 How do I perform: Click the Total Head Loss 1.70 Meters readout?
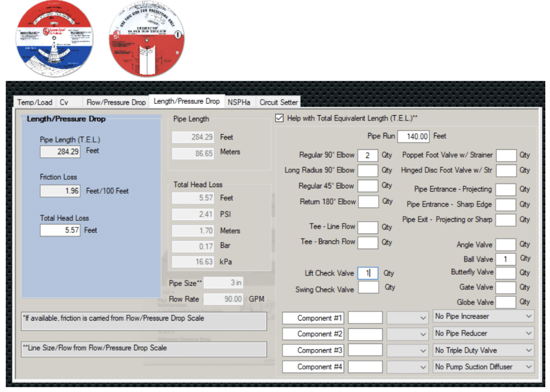[x=193, y=231]
